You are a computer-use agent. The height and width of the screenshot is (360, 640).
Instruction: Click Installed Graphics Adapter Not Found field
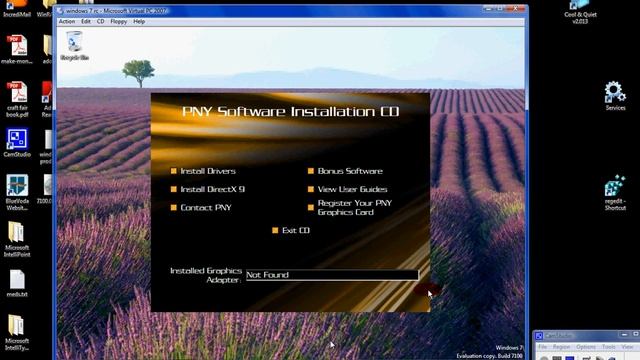click(332, 275)
